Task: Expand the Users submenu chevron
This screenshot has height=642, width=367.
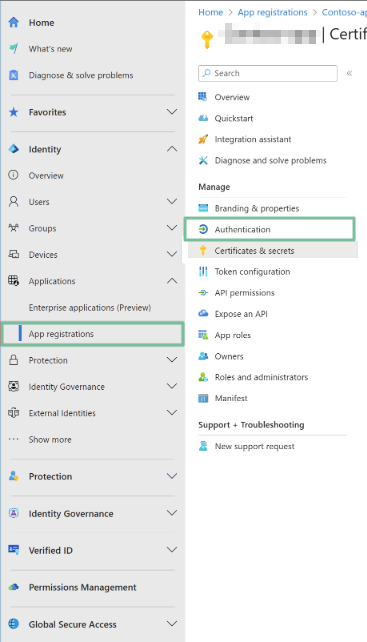Action: coord(172,201)
